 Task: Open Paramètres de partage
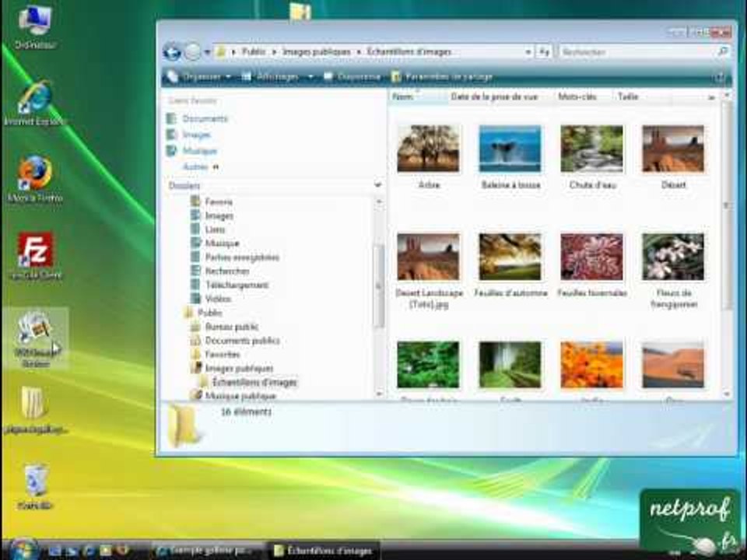pyautogui.click(x=442, y=77)
